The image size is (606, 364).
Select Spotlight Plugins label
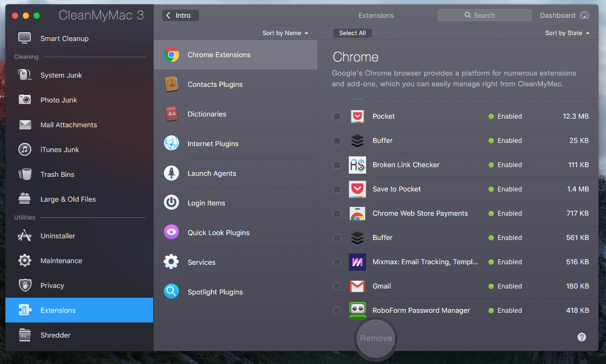215,292
